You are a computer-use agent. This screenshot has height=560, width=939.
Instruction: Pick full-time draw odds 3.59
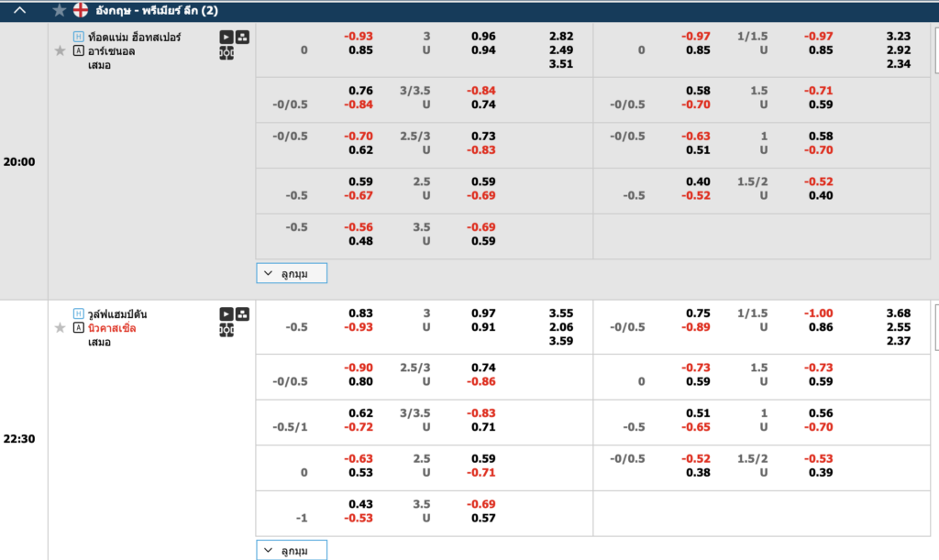pos(561,341)
